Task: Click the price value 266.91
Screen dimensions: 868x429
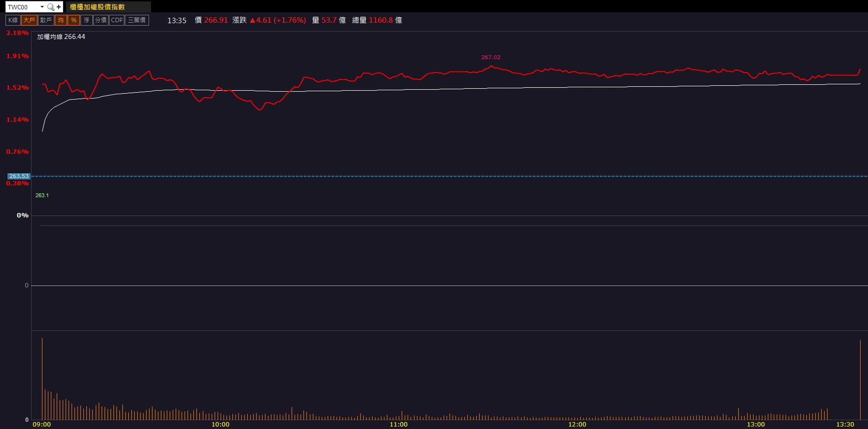Action: pyautogui.click(x=216, y=20)
